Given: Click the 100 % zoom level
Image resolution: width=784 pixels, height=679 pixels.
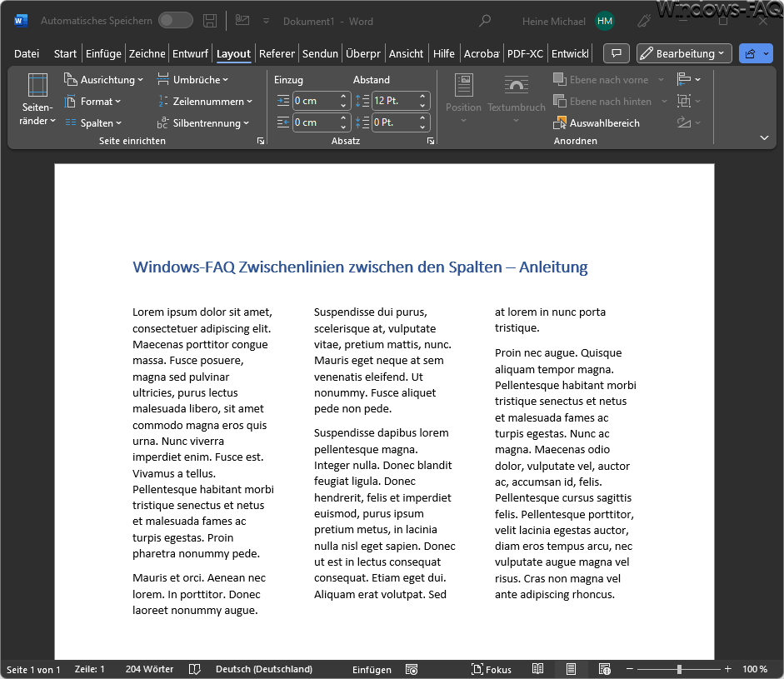Looking at the screenshot, I should pos(755,669).
